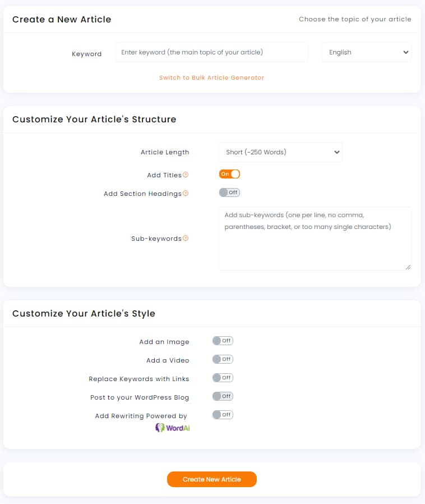Viewport: 425px width, 504px height.
Task: Click the WordAi logo
Action: click(x=173, y=428)
